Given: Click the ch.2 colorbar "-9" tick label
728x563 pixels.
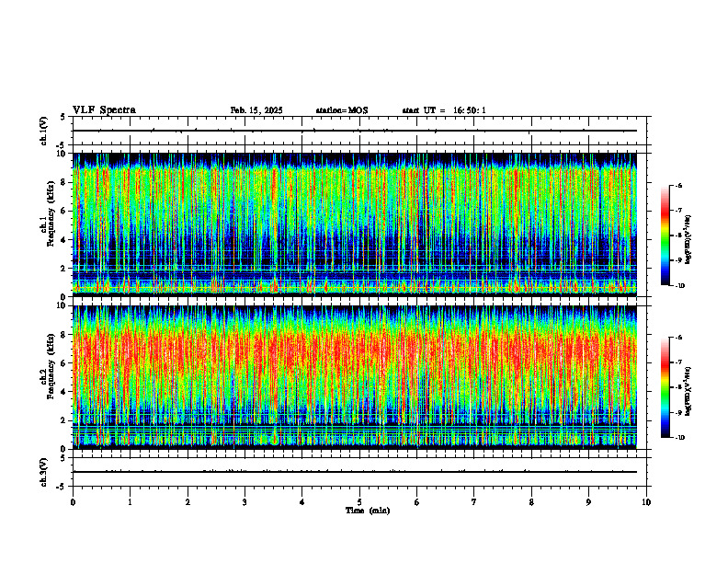Looking at the screenshot, I should 678,412.
